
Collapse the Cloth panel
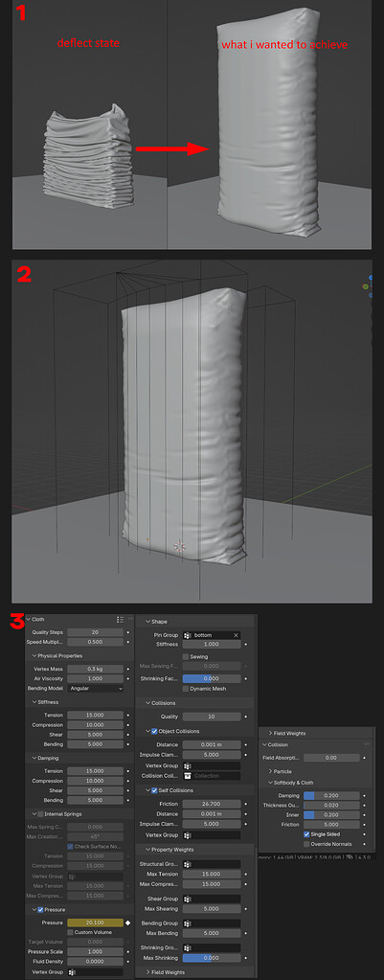coord(28,620)
